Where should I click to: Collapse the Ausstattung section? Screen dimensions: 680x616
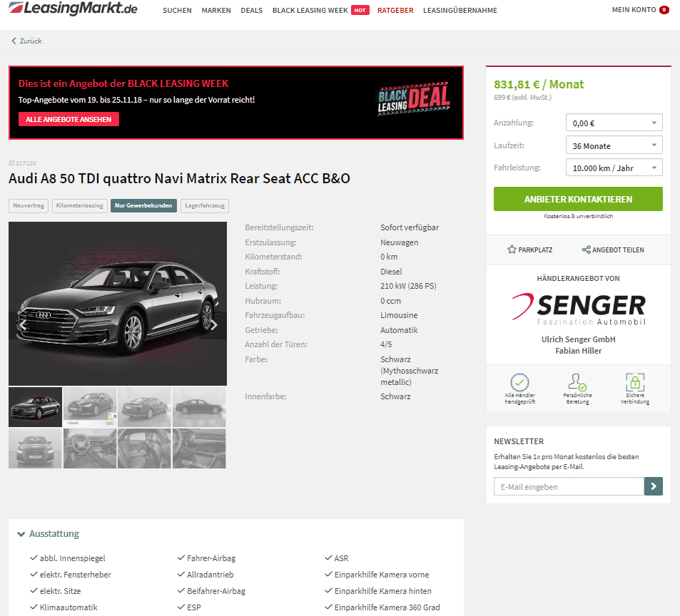pyautogui.click(x=48, y=534)
